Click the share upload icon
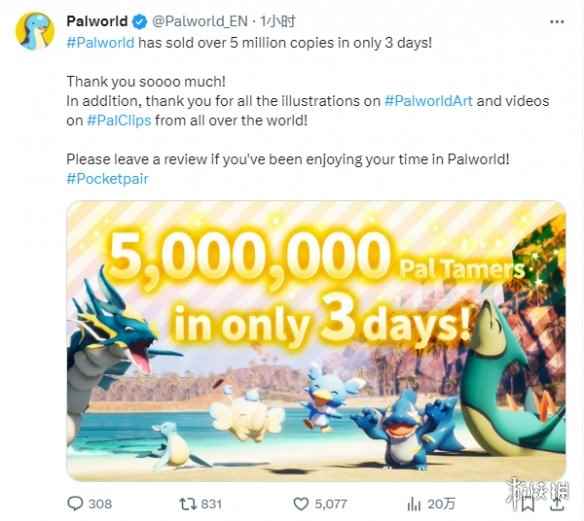 tap(558, 504)
